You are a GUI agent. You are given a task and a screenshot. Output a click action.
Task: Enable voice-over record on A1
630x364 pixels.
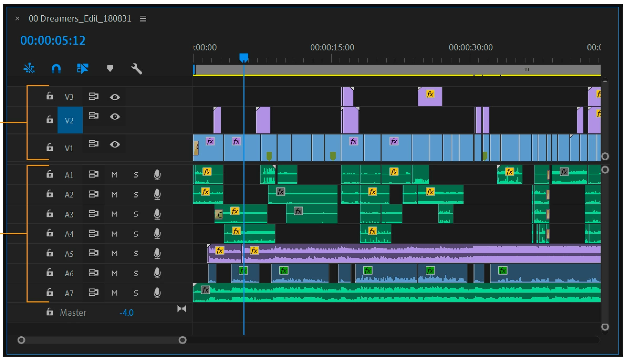[157, 175]
